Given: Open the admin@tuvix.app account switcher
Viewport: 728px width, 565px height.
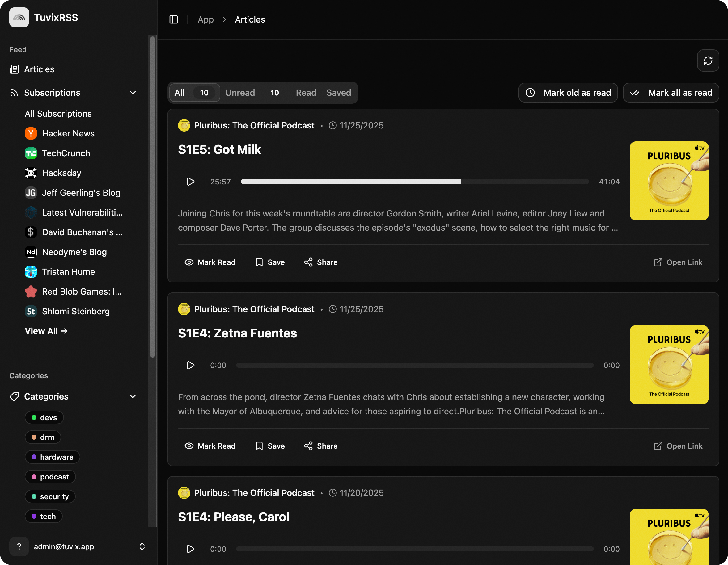Looking at the screenshot, I should [77, 546].
